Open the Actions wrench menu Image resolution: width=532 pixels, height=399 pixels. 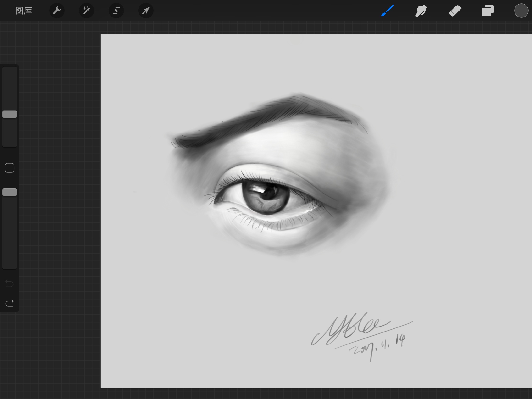57,11
